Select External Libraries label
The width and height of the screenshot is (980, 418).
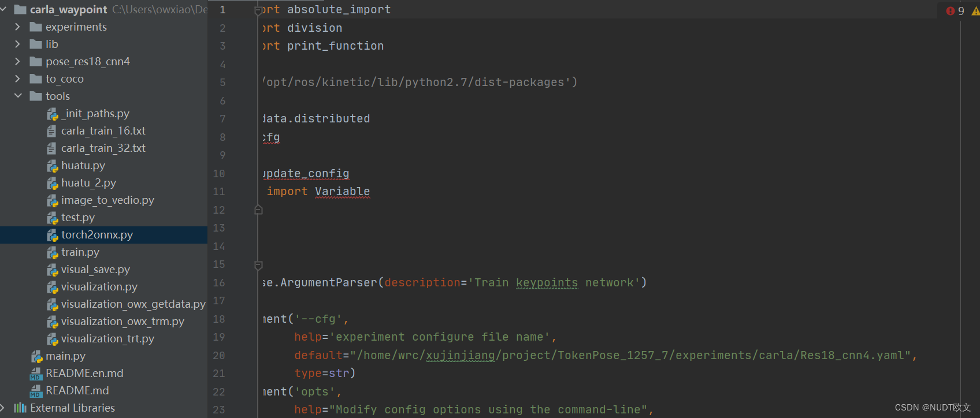tap(73, 408)
